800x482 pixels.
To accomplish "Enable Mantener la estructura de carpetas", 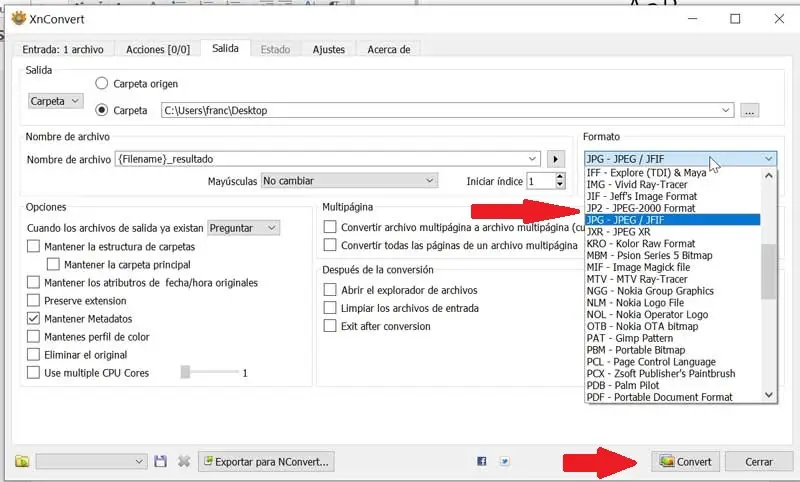I will coord(33,246).
